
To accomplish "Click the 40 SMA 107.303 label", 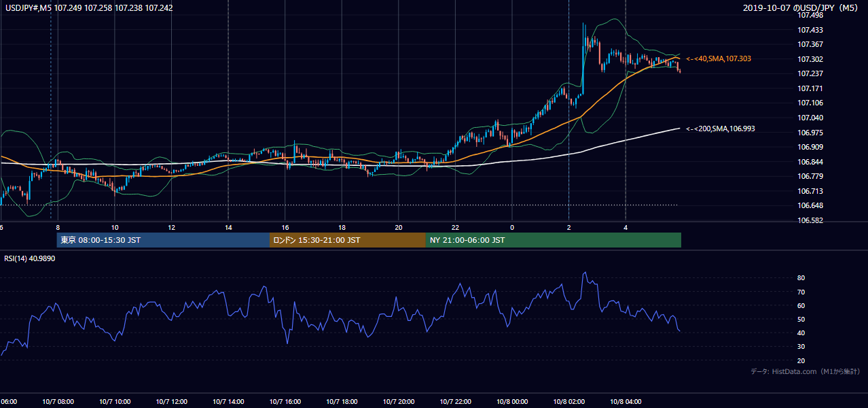I will [x=719, y=59].
